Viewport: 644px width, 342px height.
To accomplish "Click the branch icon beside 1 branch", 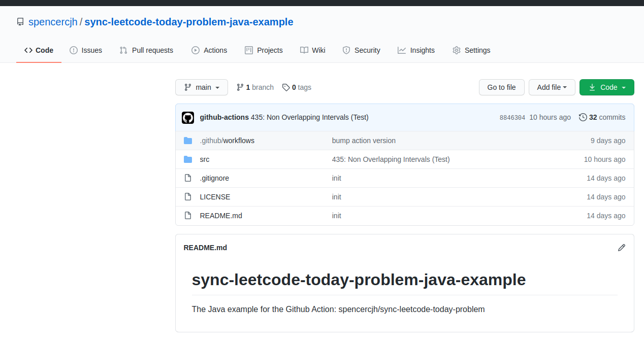I will [240, 87].
